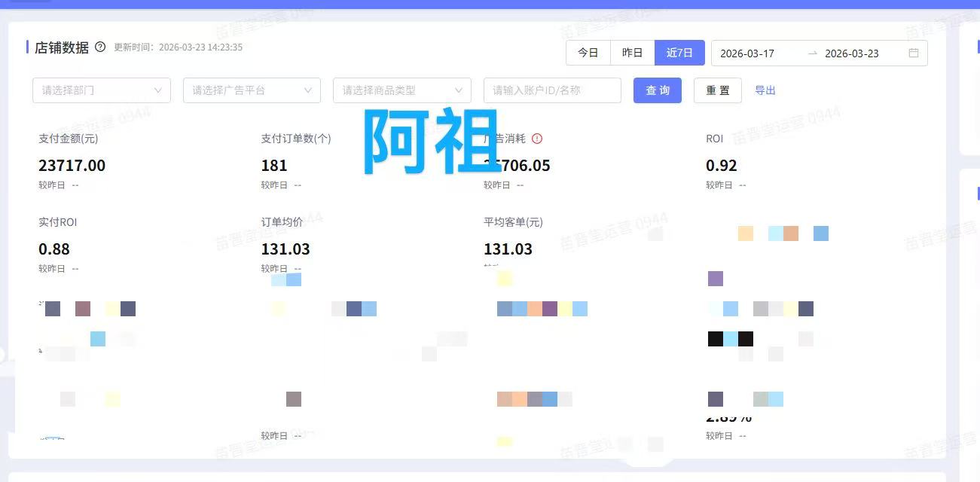Click the start date 2026-03-17
Screen dimensions: 980x482
[747, 53]
